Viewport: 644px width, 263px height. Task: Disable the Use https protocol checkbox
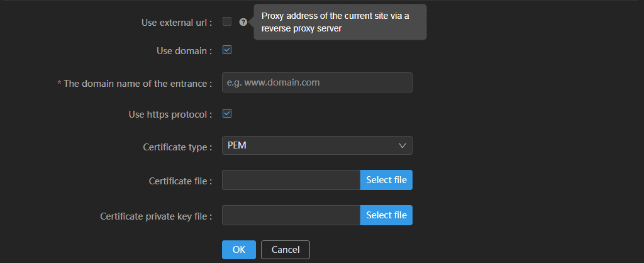tap(227, 113)
